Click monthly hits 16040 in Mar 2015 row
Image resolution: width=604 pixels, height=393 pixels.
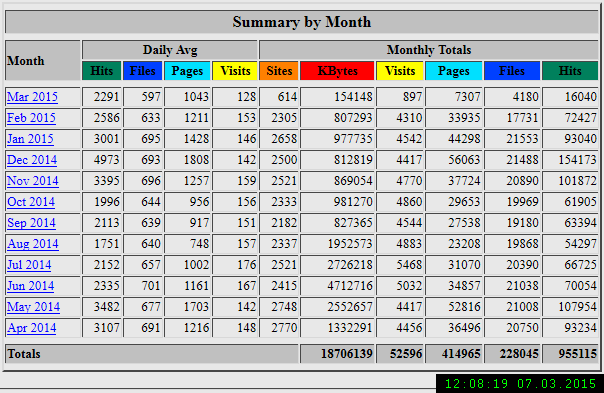pos(581,97)
